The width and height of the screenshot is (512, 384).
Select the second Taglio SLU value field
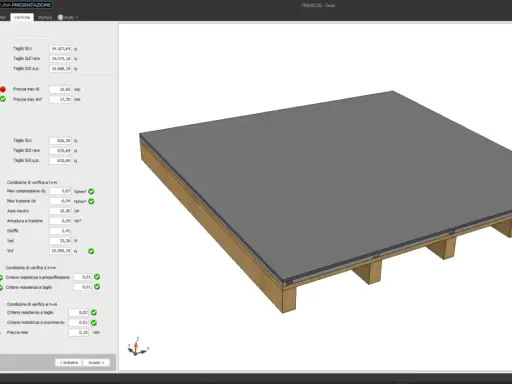pyautogui.click(x=61, y=141)
